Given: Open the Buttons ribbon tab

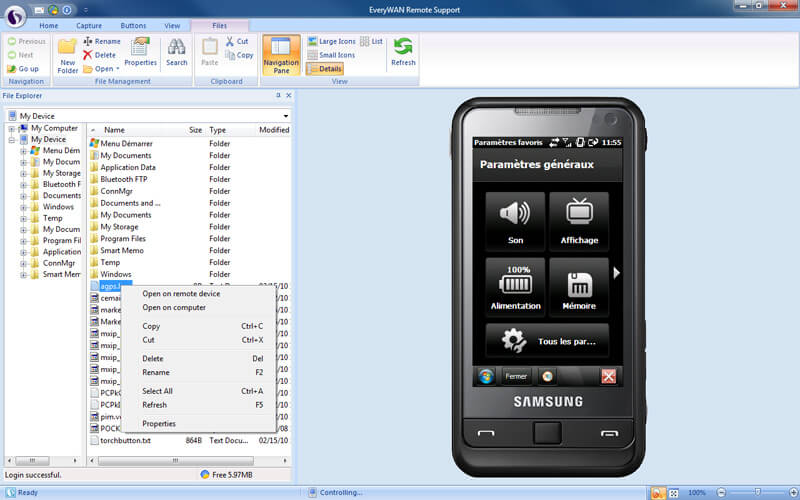Looking at the screenshot, I should [133, 26].
